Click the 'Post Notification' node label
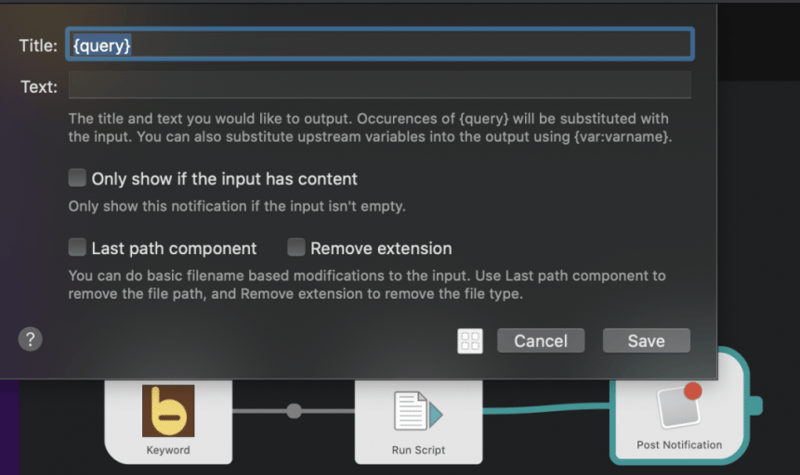This screenshot has width=800, height=475. click(x=679, y=445)
